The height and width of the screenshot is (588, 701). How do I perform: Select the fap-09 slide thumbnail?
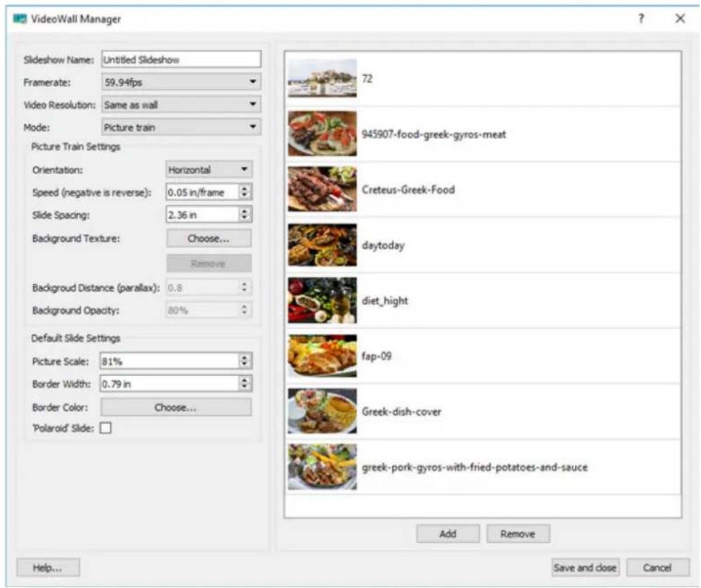[322, 356]
